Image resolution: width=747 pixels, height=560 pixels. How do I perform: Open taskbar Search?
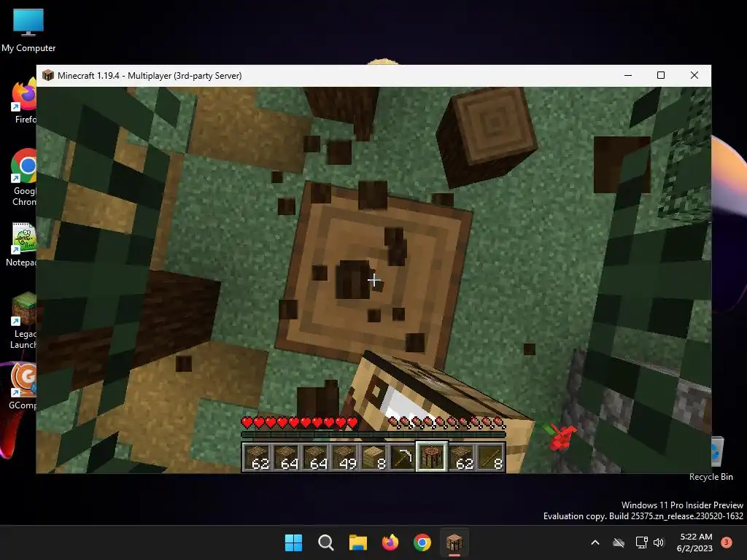tap(326, 542)
